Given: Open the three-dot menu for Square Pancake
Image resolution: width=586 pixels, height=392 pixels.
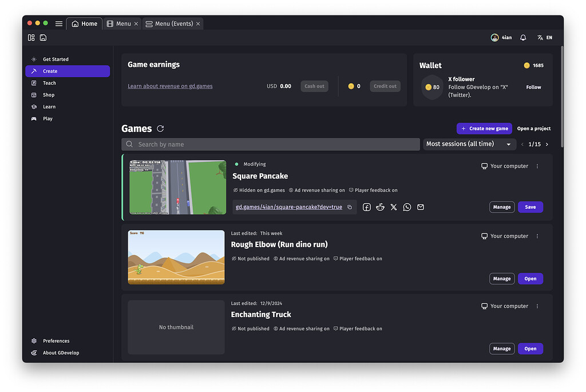Looking at the screenshot, I should (x=537, y=165).
